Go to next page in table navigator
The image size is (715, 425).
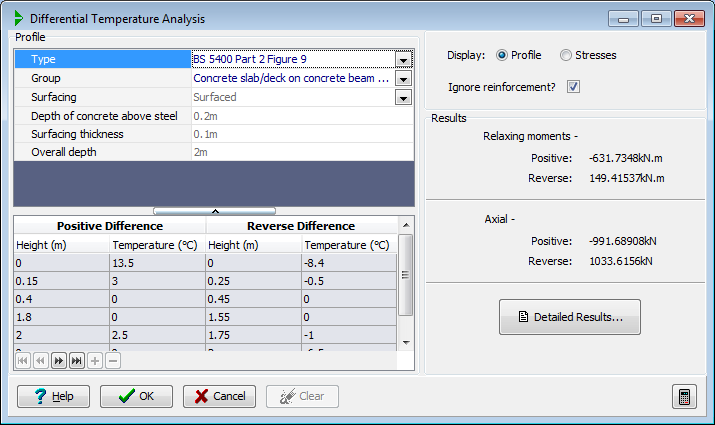point(59,361)
